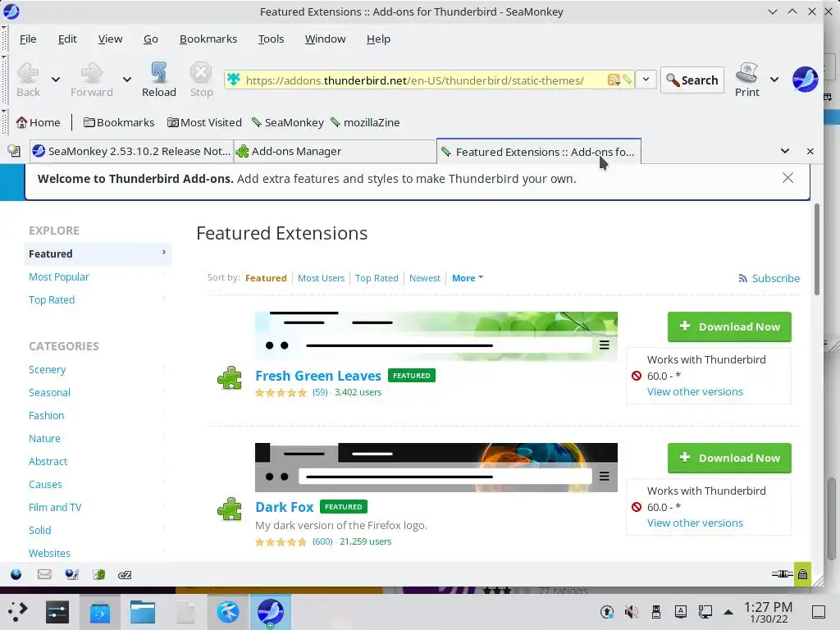Click the Dark Fox puzzle piece icon

(230, 509)
